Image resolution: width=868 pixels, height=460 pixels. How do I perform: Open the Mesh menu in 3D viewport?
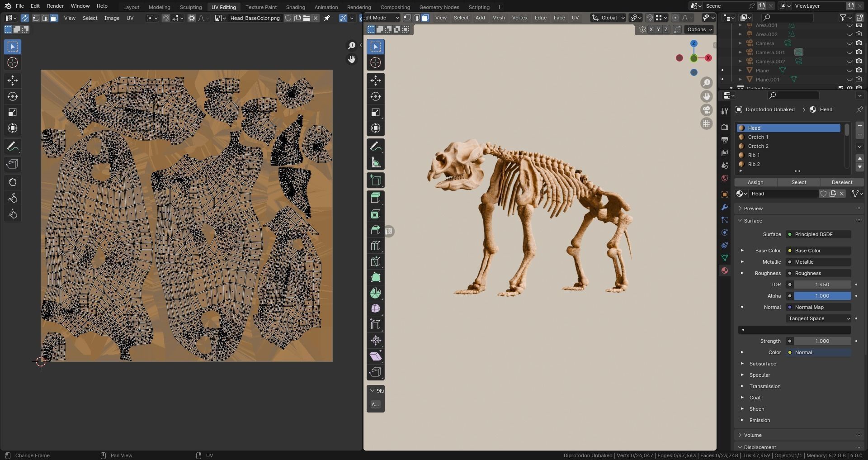[x=498, y=18]
